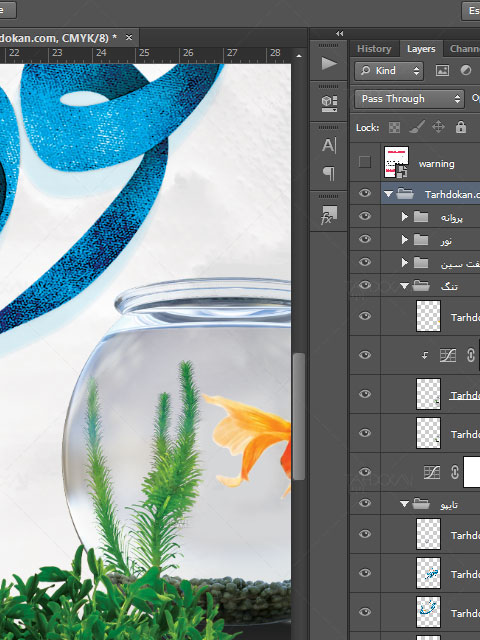The height and width of the screenshot is (640, 480).
Task: Click the نور group folder icon
Action: [421, 239]
